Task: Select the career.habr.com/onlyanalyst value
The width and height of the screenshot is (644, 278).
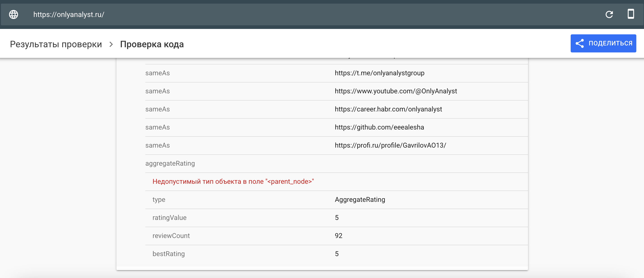Action: tap(388, 109)
